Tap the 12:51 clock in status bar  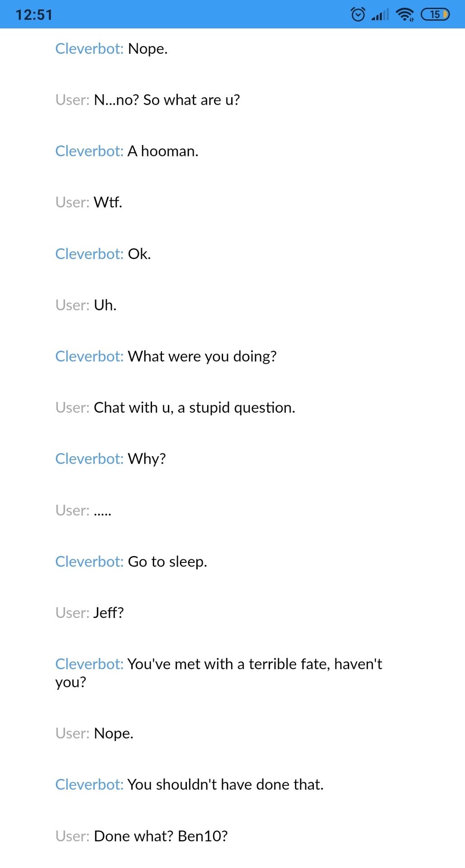[x=34, y=15]
